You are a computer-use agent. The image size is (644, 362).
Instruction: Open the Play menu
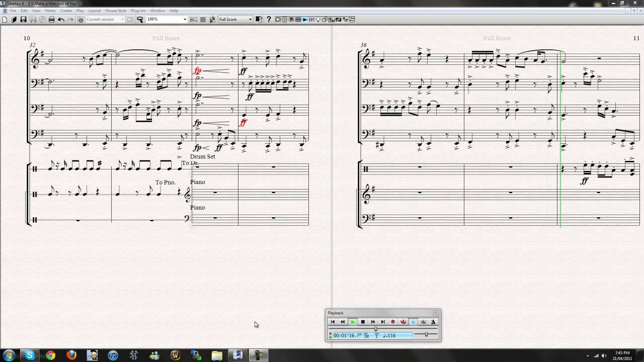click(x=80, y=11)
